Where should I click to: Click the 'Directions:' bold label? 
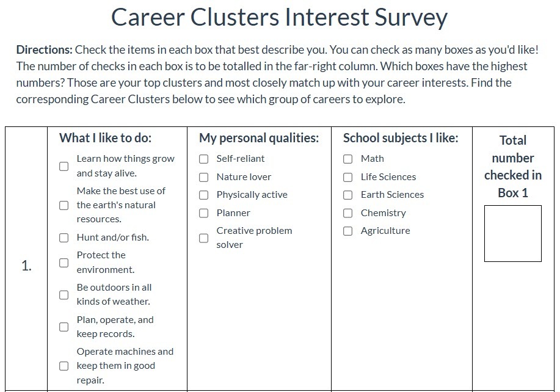pos(45,49)
